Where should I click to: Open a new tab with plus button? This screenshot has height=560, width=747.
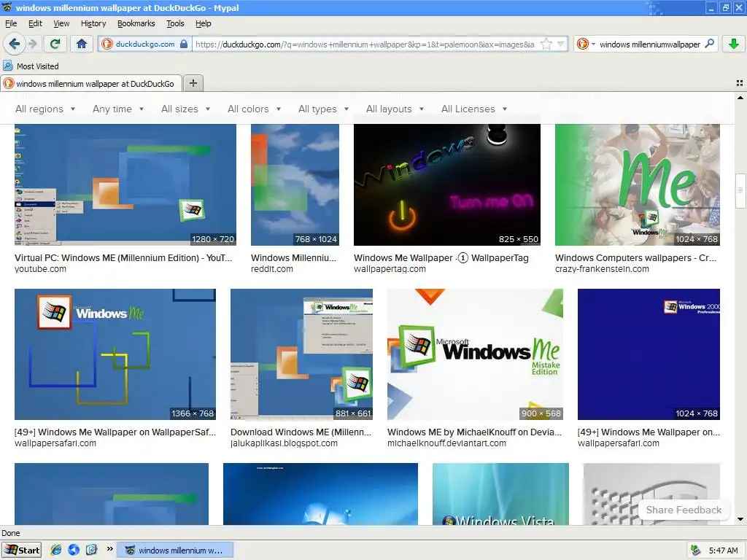click(x=193, y=83)
